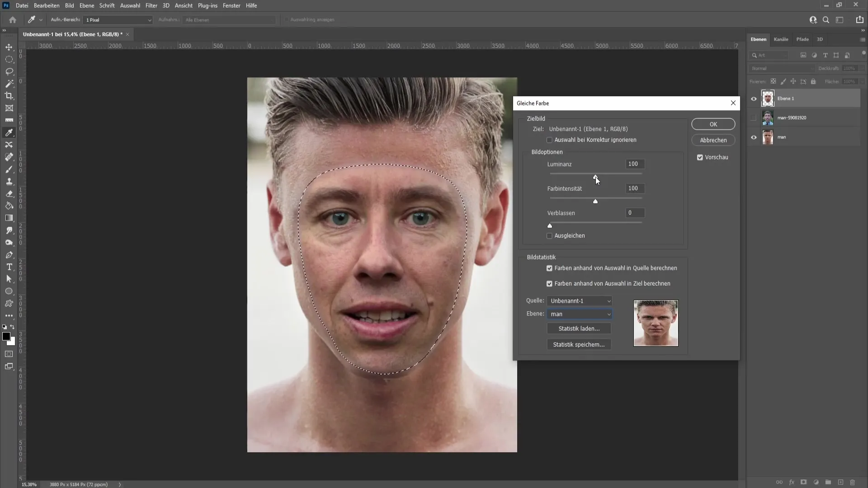Open the Quelle dropdown

tap(580, 301)
